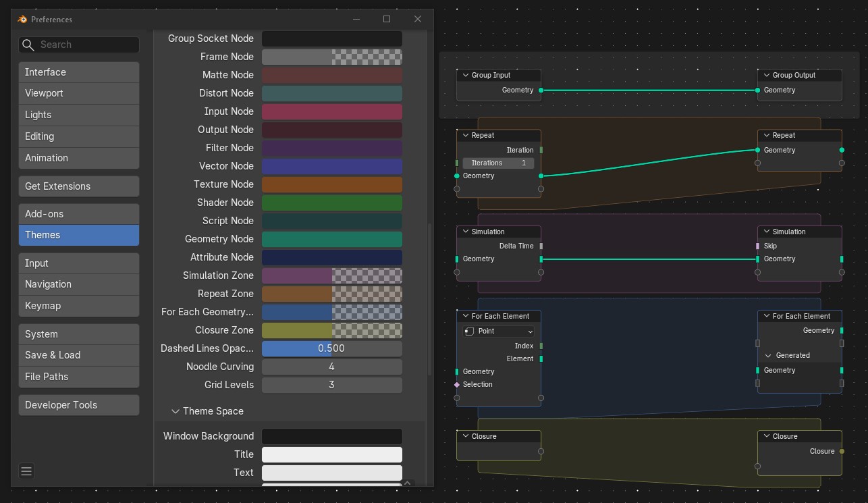868x503 pixels.
Task: Adjust the Dashed Lines Opacity slider
Action: 332,348
